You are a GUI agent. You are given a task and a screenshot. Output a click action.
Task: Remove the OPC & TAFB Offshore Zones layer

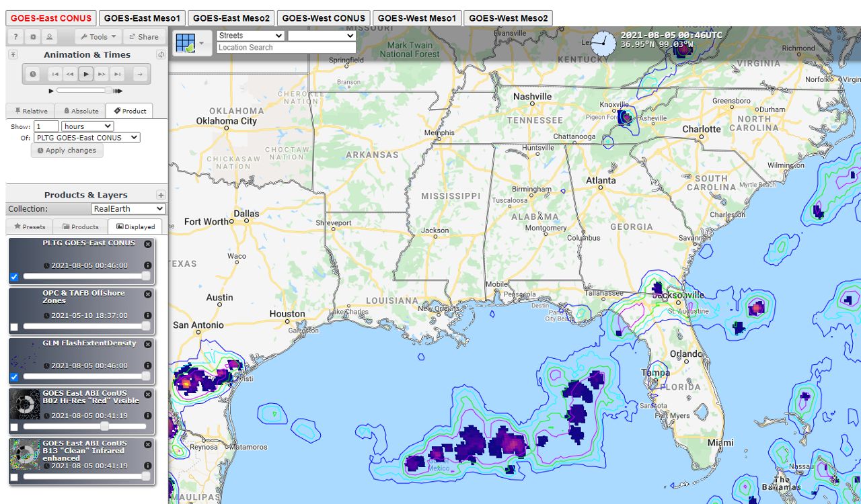coord(148,294)
